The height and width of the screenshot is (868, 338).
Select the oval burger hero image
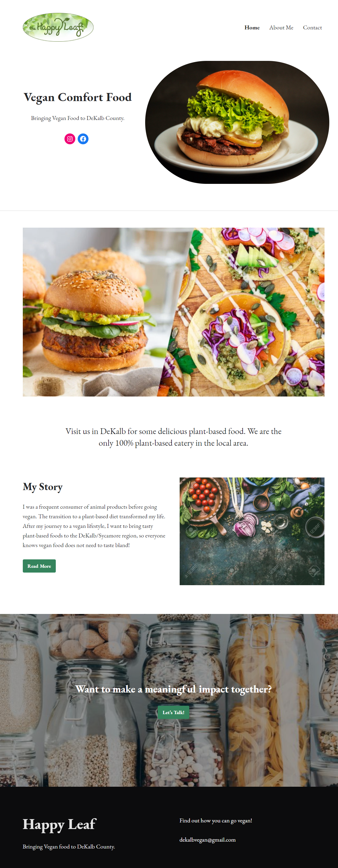(x=237, y=122)
